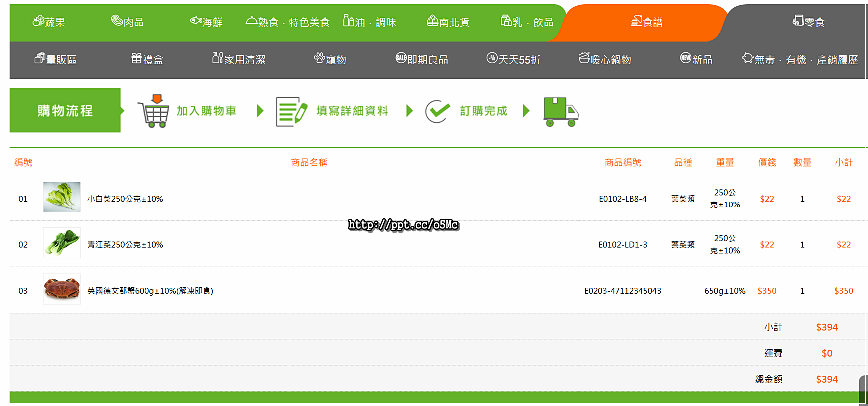Open 天天55折 daily discount page
Viewport: 868px width, 406px height.
click(x=513, y=59)
